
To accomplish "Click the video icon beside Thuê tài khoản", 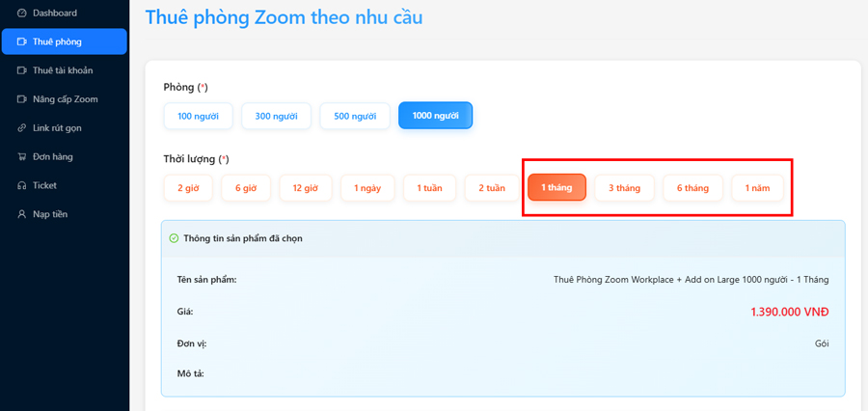I will point(22,70).
